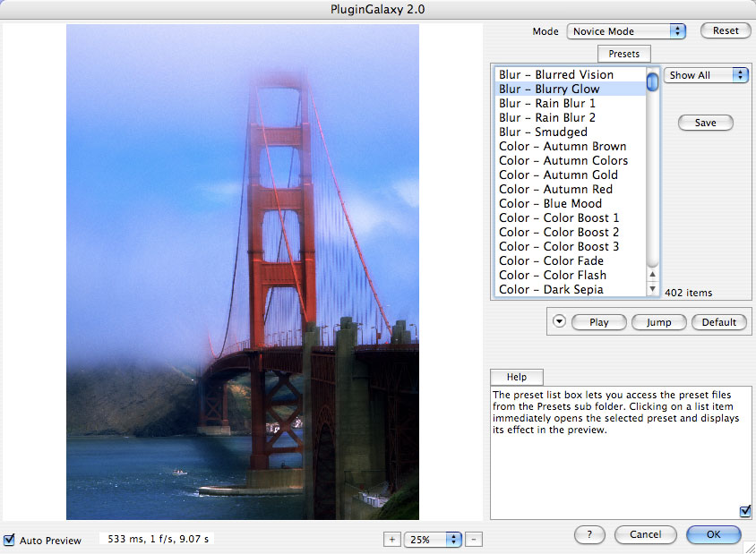Viewport: 756px width, 554px height.
Task: Select the Color – Color Boost 3 preset
Action: pos(570,247)
